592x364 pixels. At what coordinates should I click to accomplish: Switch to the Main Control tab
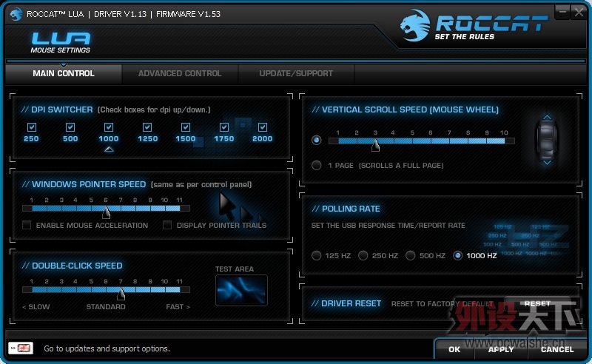[x=64, y=73]
